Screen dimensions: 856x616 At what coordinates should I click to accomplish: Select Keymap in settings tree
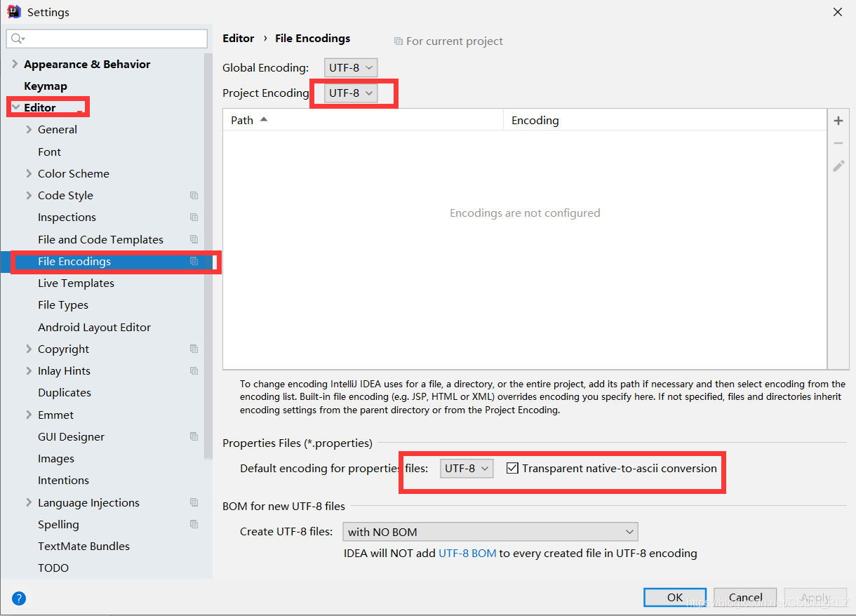(46, 86)
